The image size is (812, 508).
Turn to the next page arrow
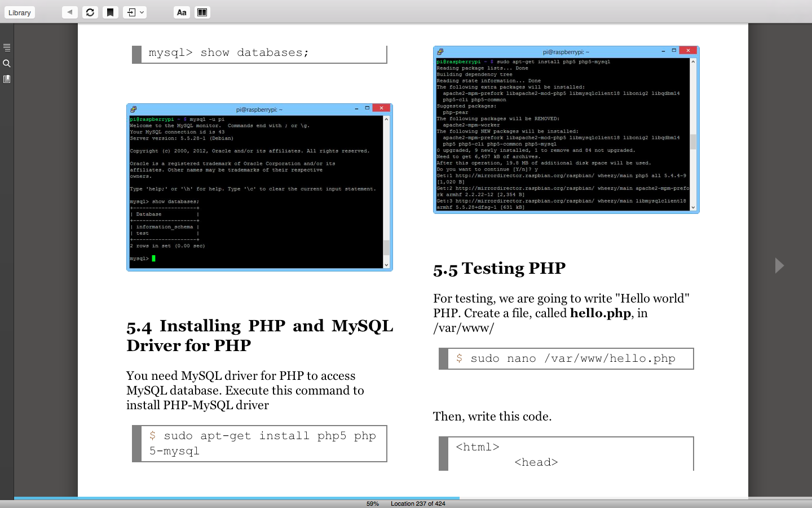pos(779,265)
